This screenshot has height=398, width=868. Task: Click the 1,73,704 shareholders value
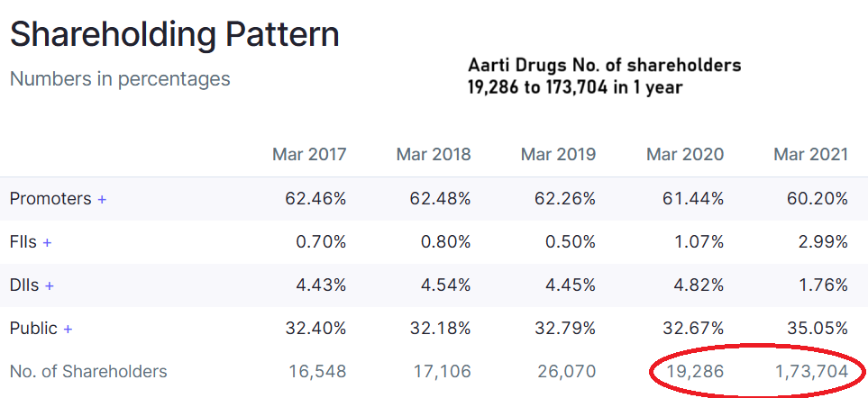coord(811,371)
